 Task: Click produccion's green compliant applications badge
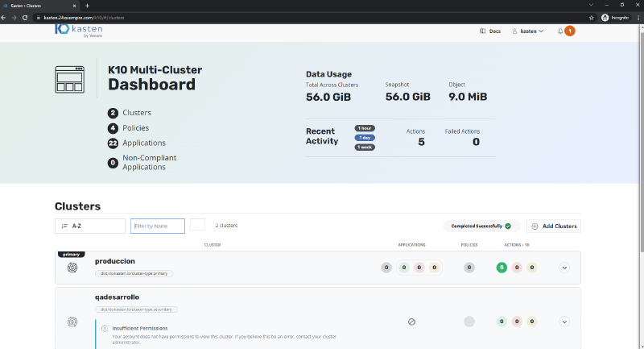pos(404,268)
